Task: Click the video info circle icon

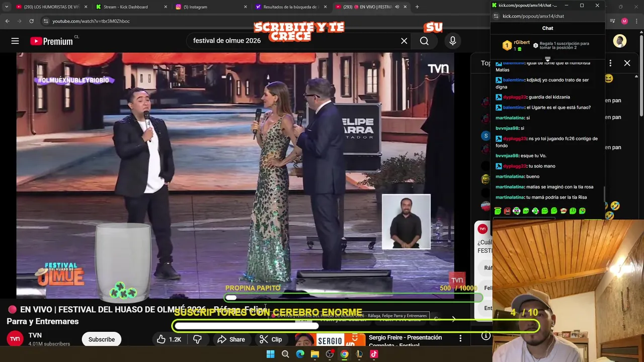Action: pos(486,336)
